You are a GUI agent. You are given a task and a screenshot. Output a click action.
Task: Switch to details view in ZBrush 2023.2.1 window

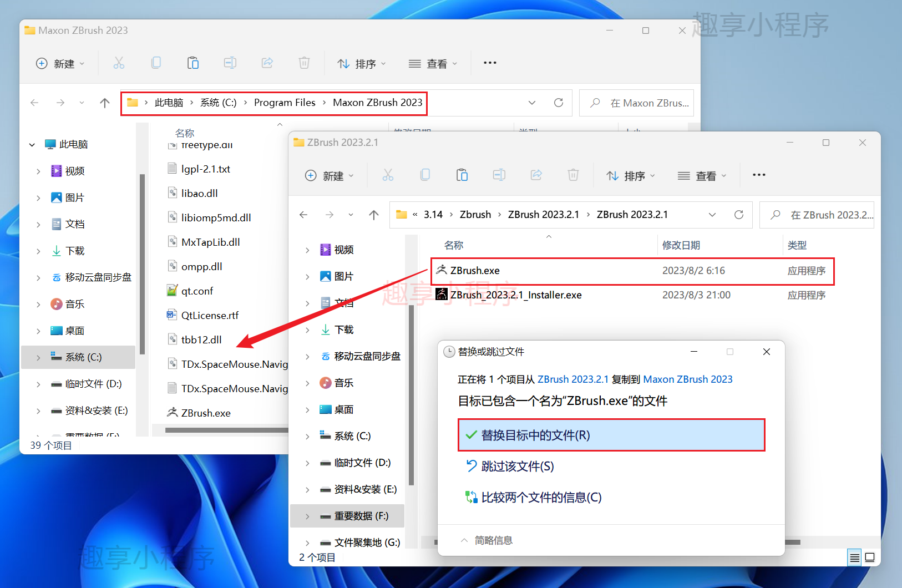(x=855, y=557)
